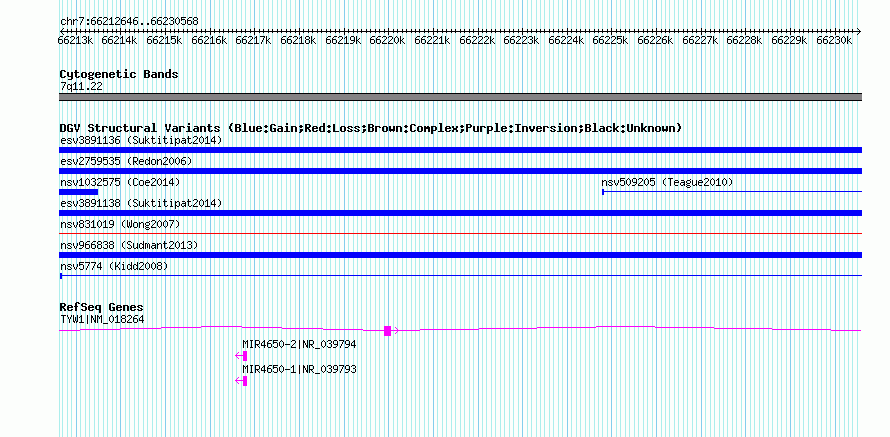Viewport: 890px width, 437px height.
Task: Select the blue nsv966838 gain bar
Action: pos(460,255)
